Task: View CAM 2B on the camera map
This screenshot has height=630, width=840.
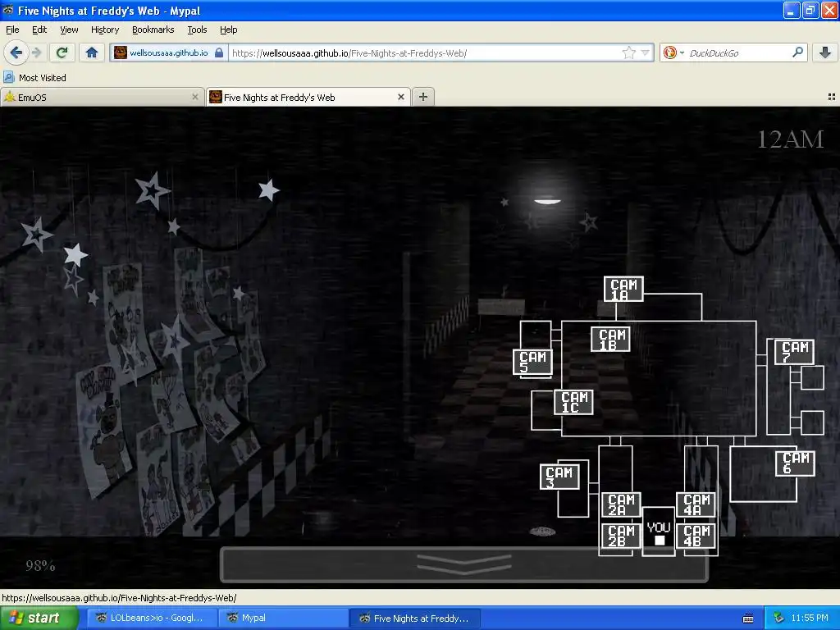Action: click(x=622, y=536)
